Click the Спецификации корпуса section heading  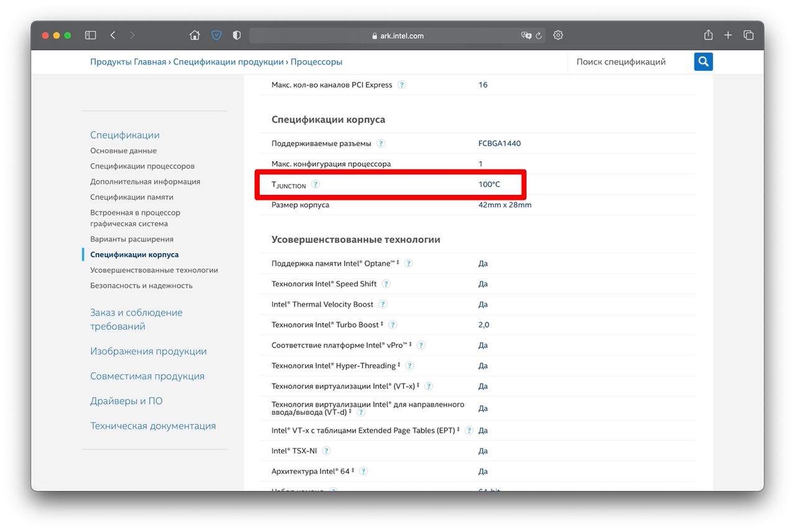[x=329, y=120]
